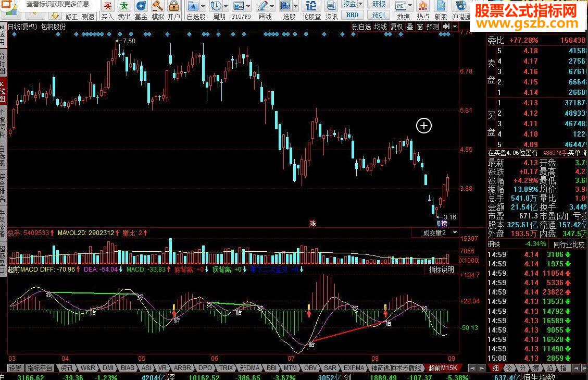
Task: Click the 3.16 low price label
Action: pyautogui.click(x=449, y=217)
